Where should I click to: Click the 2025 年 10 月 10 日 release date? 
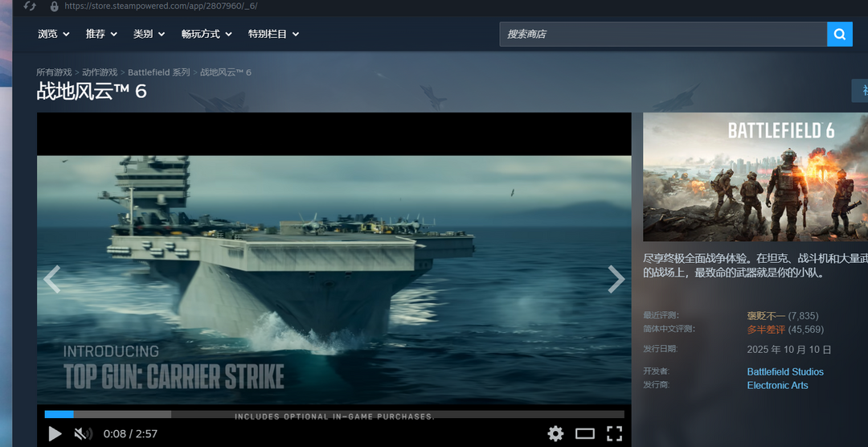(789, 350)
